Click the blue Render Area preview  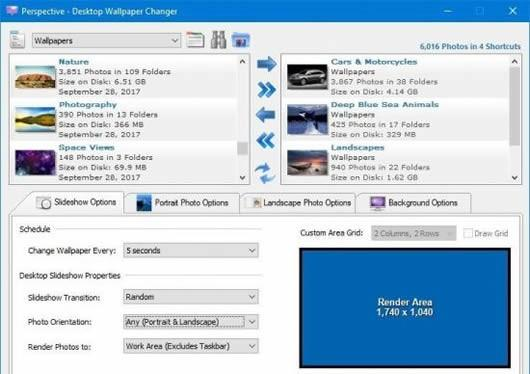coord(405,307)
